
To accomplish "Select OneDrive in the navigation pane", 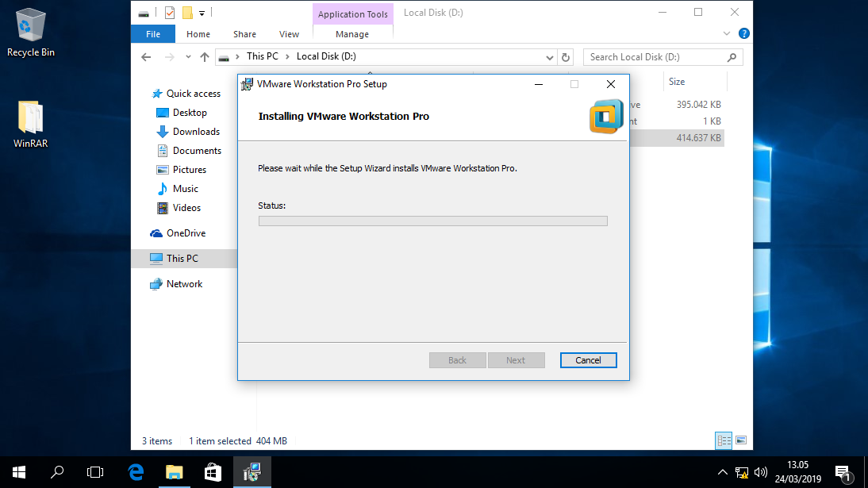I will pos(186,233).
